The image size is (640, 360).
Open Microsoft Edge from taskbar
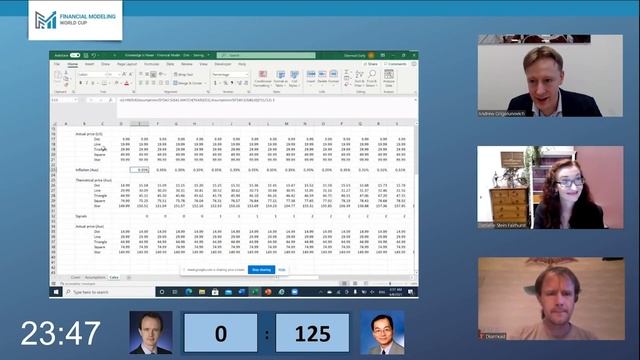tap(189, 292)
